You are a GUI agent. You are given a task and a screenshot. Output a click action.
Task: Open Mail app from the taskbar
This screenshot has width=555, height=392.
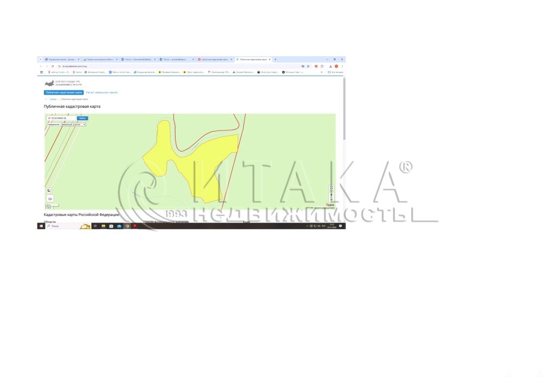click(119, 226)
